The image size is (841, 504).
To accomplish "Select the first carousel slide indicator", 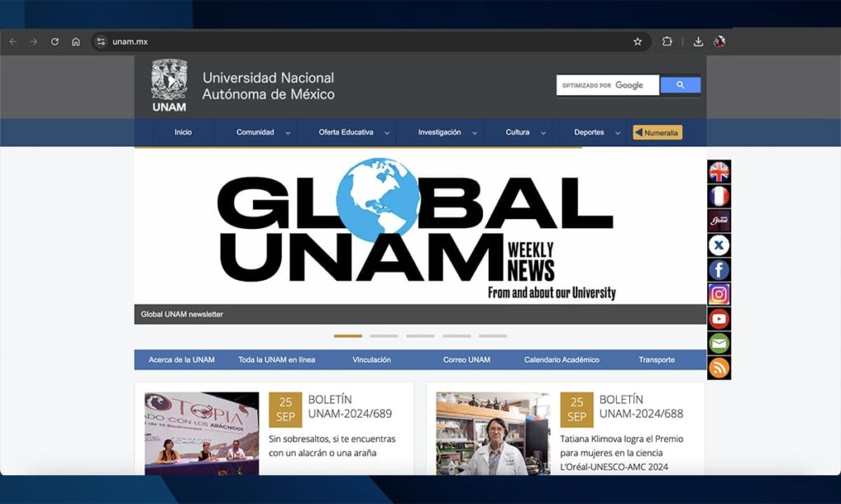I will 348,337.
